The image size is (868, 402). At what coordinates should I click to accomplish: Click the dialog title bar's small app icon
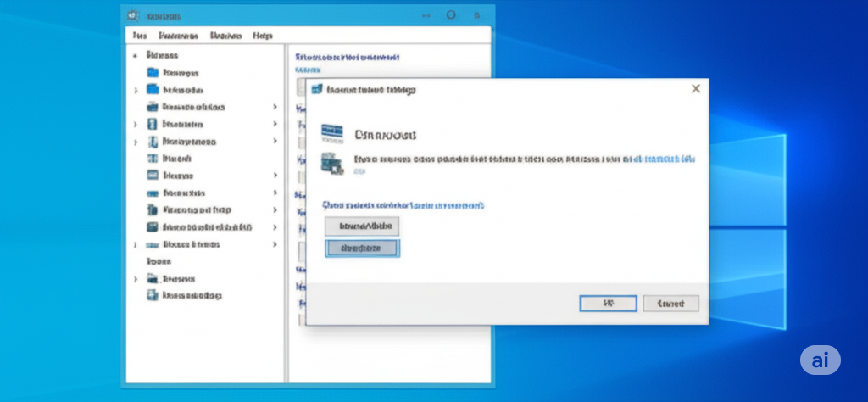317,89
